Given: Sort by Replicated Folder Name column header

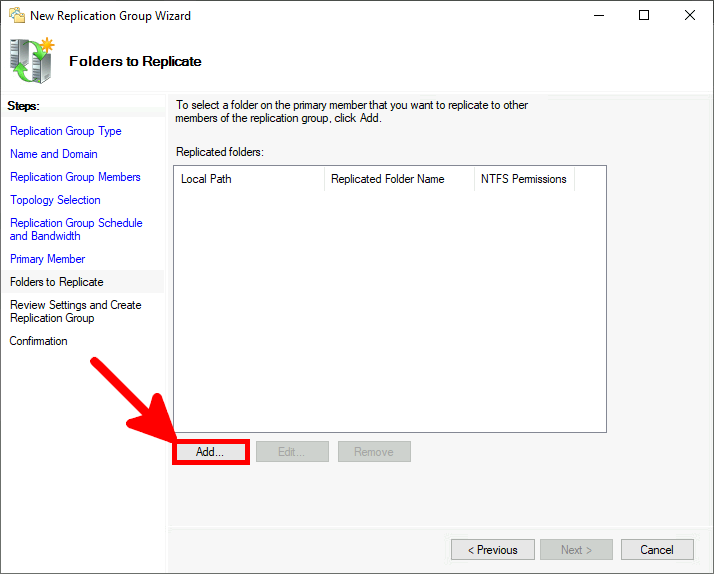Looking at the screenshot, I should pos(399,179).
